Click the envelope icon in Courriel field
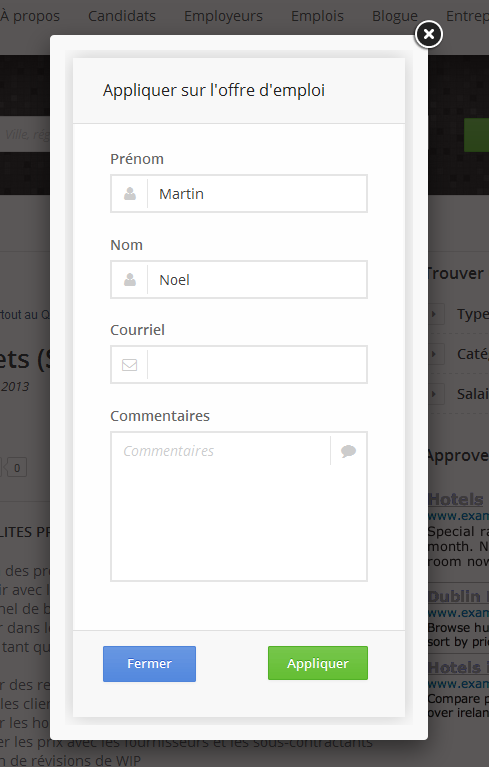 [x=130, y=365]
